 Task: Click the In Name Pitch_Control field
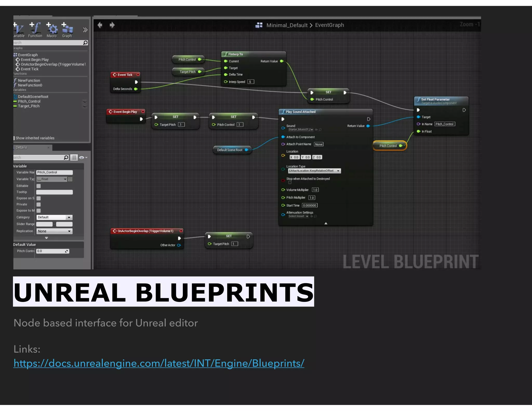[x=445, y=124]
